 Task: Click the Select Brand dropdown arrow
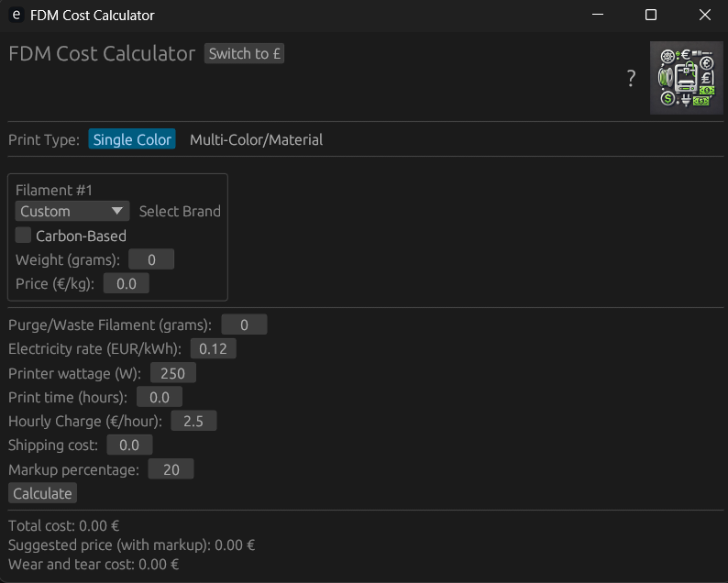pos(117,211)
